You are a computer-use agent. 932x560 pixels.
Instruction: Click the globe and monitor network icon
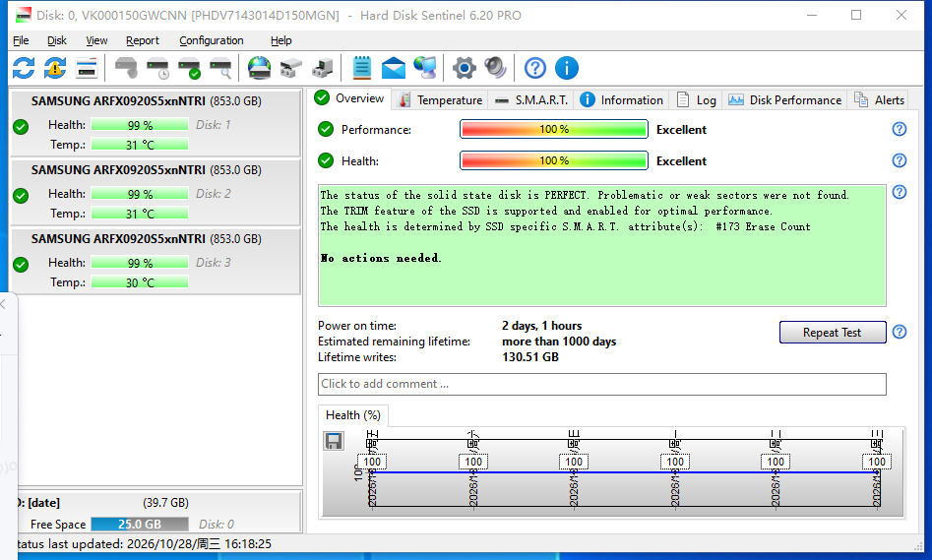click(x=425, y=68)
